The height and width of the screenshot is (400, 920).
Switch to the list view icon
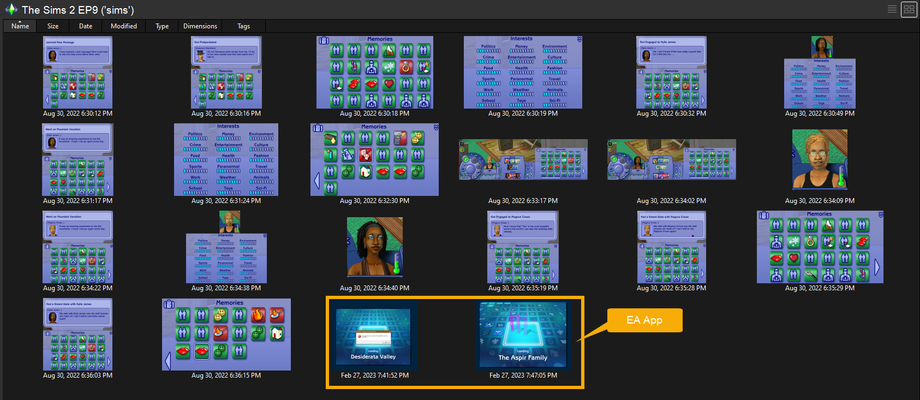click(892, 9)
